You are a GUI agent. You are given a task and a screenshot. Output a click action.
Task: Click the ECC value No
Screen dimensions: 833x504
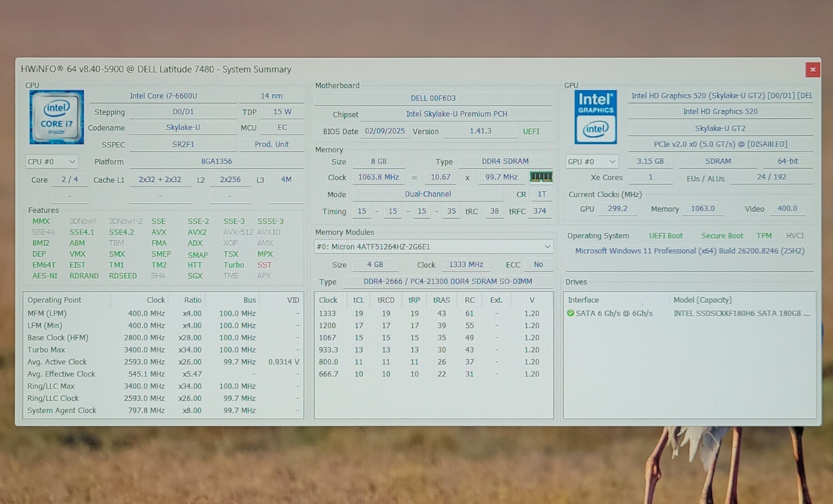(x=538, y=264)
